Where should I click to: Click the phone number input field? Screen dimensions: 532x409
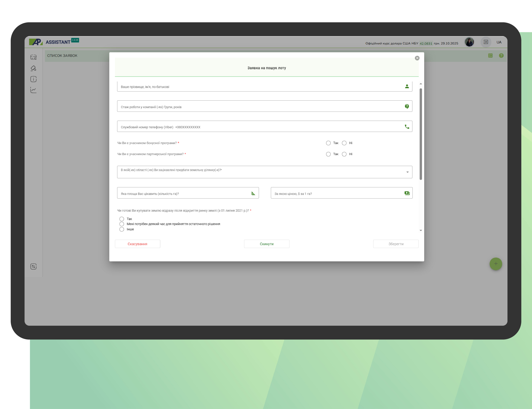(x=258, y=127)
